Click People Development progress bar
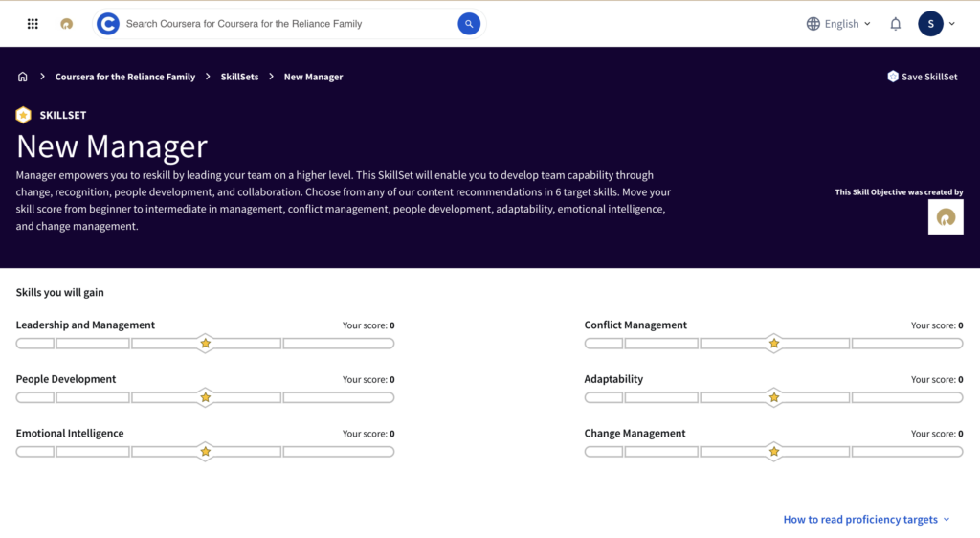Viewport: 980px width, 538px height. pyautogui.click(x=205, y=397)
